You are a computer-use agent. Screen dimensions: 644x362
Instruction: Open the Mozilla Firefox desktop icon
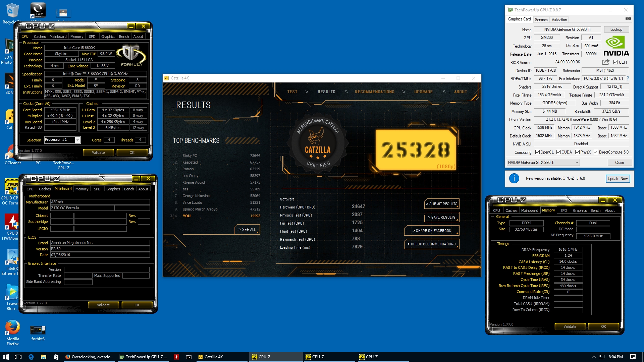[12, 333]
